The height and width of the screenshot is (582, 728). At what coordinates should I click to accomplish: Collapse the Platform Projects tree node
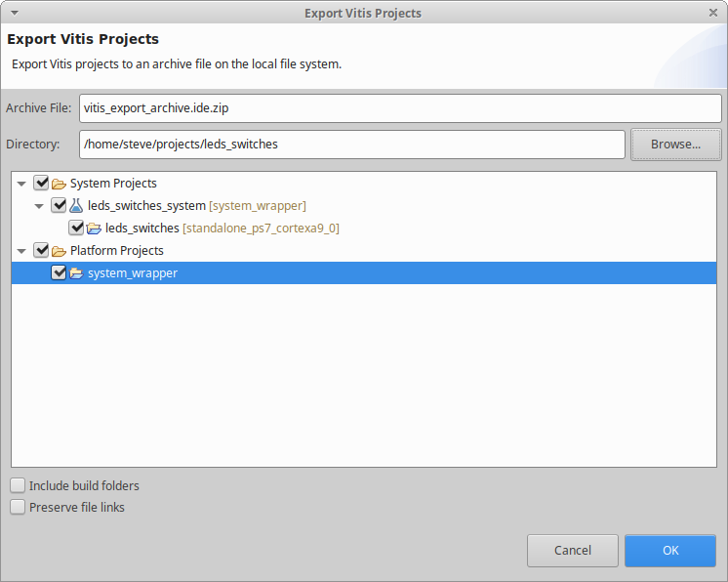pyautogui.click(x=22, y=251)
